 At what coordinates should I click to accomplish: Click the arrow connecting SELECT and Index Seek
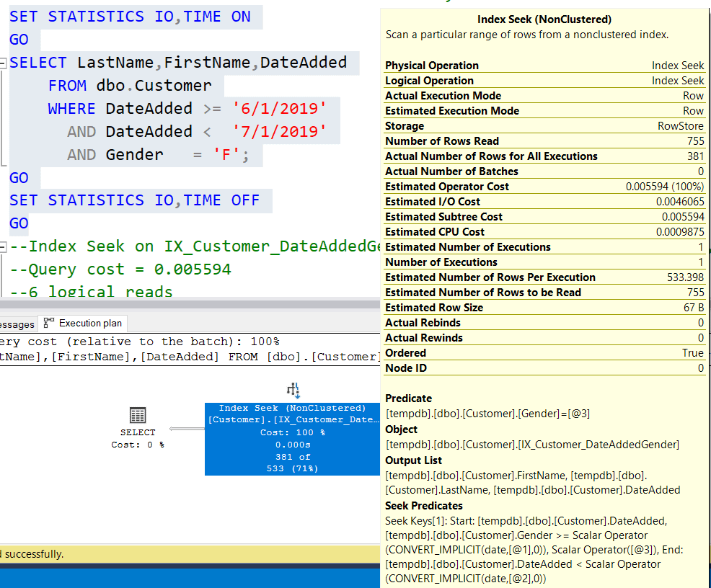click(x=187, y=429)
